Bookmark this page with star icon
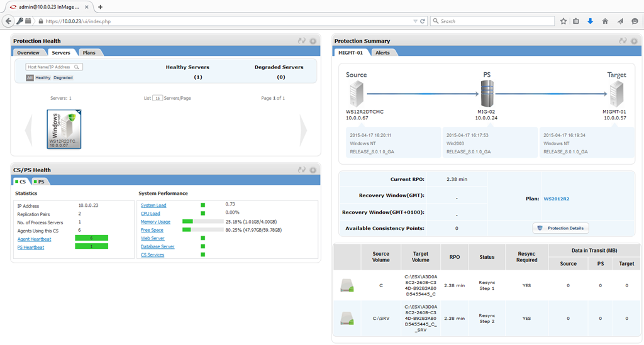This screenshot has height=345, width=644. tap(563, 21)
